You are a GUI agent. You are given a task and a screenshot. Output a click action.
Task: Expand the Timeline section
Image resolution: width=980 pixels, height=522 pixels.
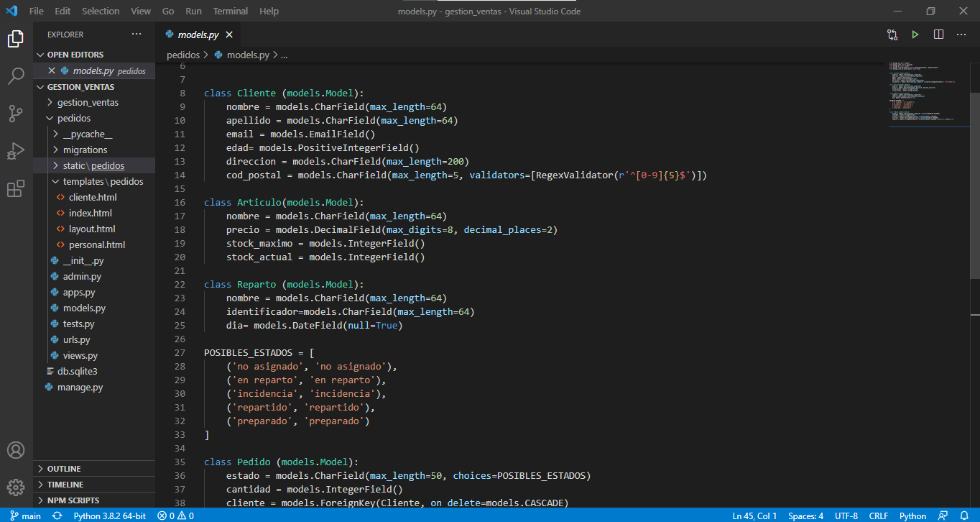[x=94, y=485]
